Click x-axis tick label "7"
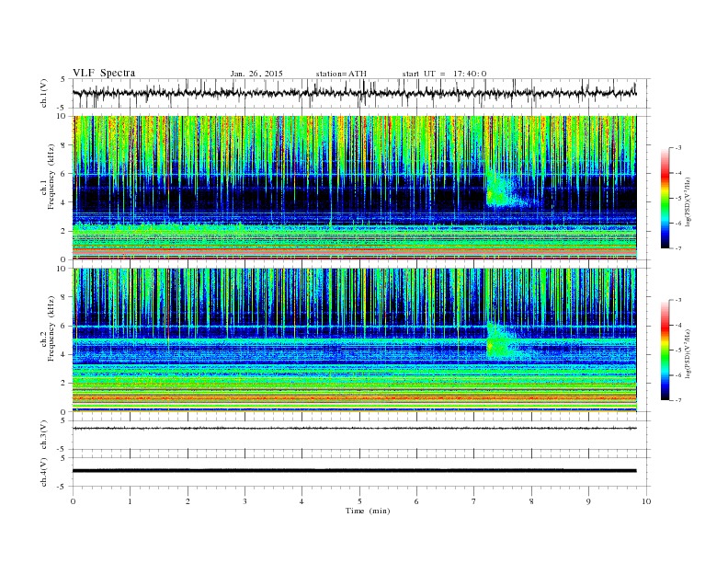Viewport: 728px width, 563px height. (x=474, y=501)
